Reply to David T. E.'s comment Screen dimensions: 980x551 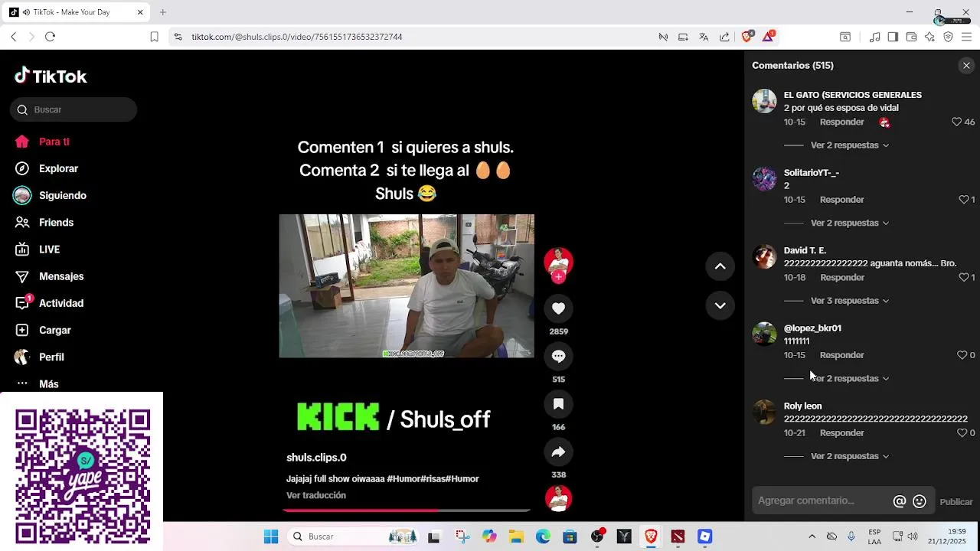(841, 278)
